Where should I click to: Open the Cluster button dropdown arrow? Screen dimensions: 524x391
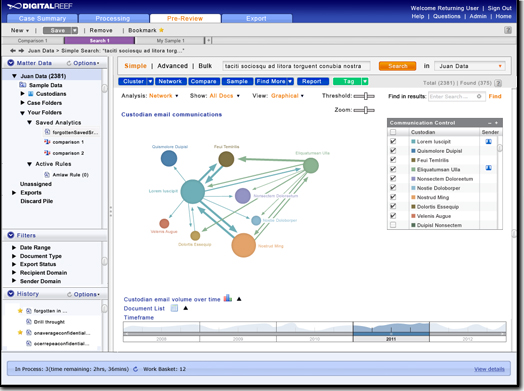150,81
